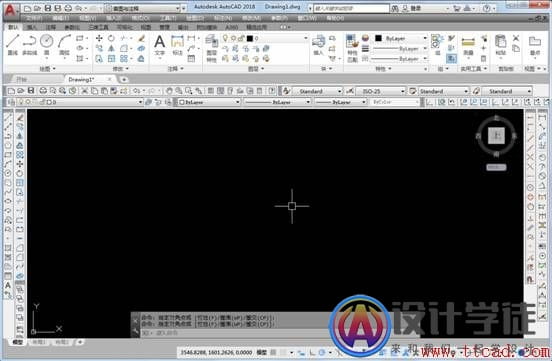Click the help question-mark icon in title bar

point(487,8)
